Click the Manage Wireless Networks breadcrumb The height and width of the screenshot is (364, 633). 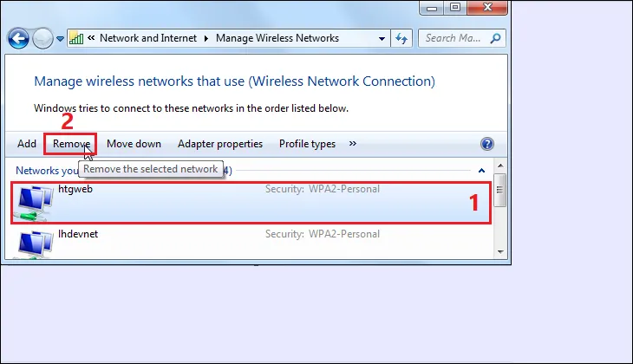277,38
